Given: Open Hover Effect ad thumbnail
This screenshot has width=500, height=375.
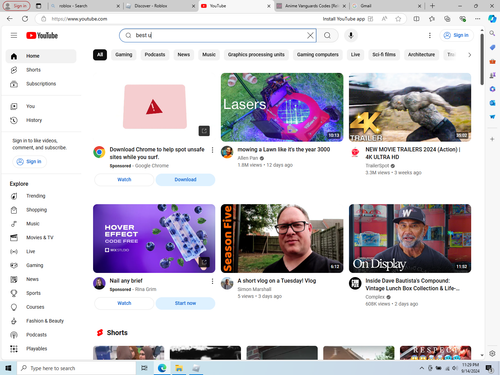Looking at the screenshot, I should point(154,238).
